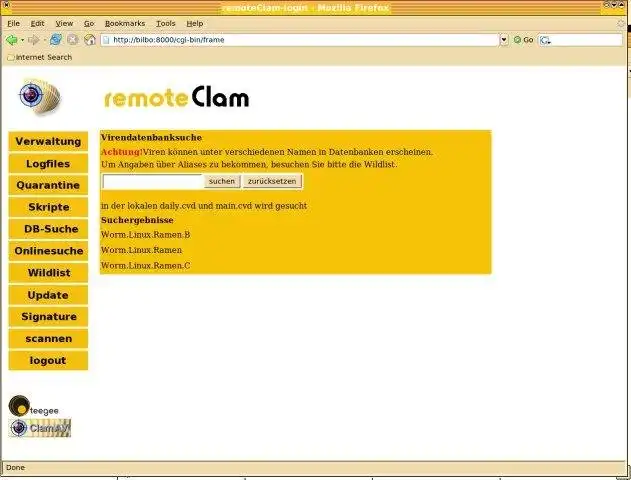Screen dimensions: 631x480
Task: Click the stop loading icon
Action: [x=72, y=39]
